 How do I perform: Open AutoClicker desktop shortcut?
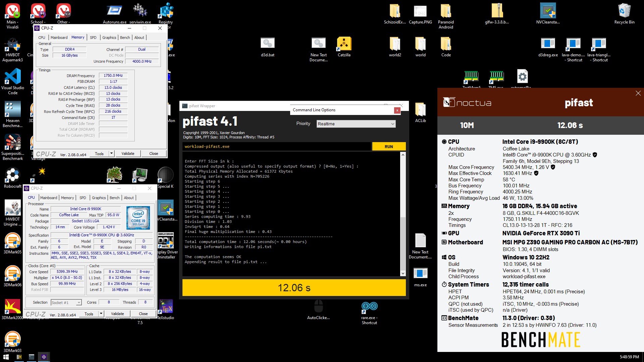tap(319, 309)
